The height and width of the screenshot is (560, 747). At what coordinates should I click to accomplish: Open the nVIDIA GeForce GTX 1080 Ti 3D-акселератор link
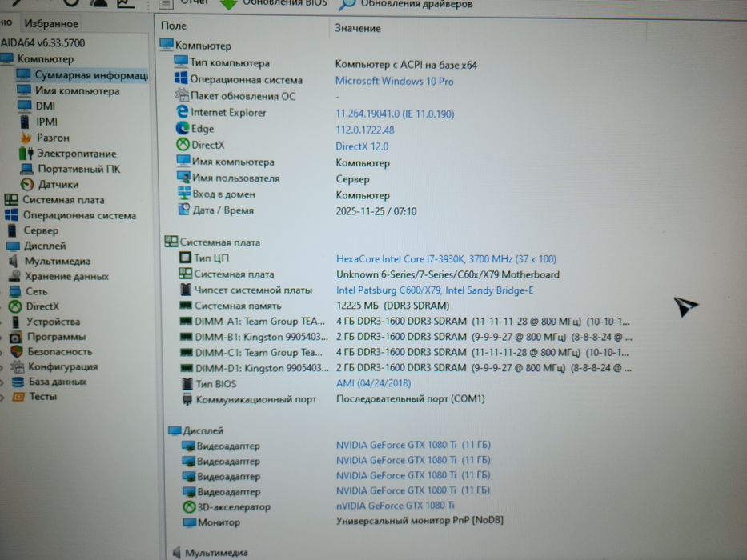(x=396, y=506)
